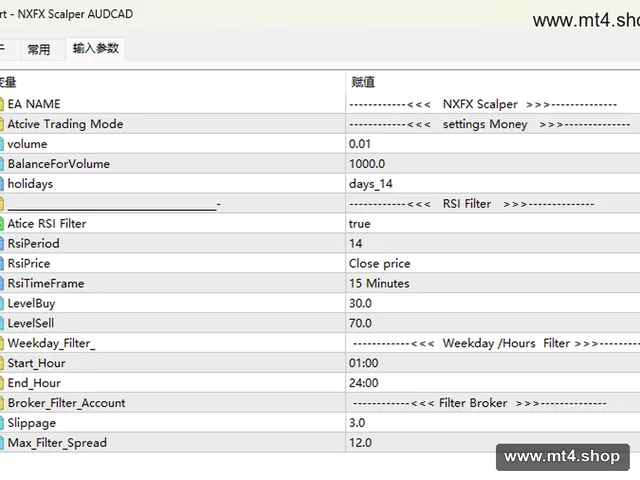This screenshot has width=640, height=480.
Task: Click the Max_Filter_Spread parameter icon
Action: (x=2, y=443)
